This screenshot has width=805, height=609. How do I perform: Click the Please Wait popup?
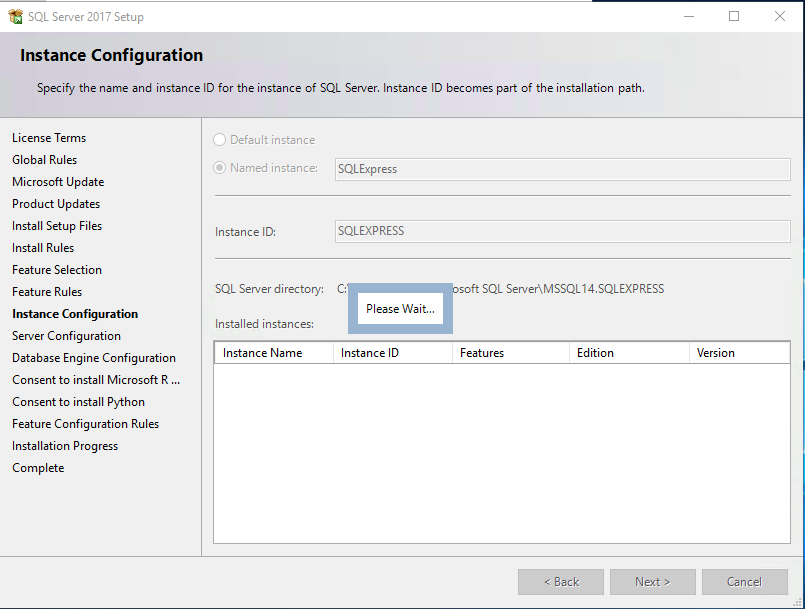[x=400, y=309]
